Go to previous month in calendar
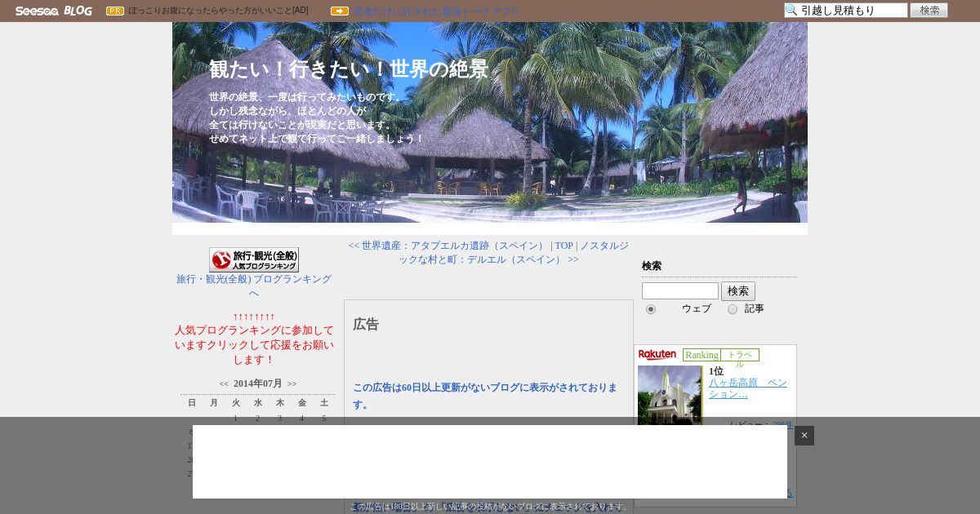This screenshot has height=514, width=980. pyautogui.click(x=224, y=383)
